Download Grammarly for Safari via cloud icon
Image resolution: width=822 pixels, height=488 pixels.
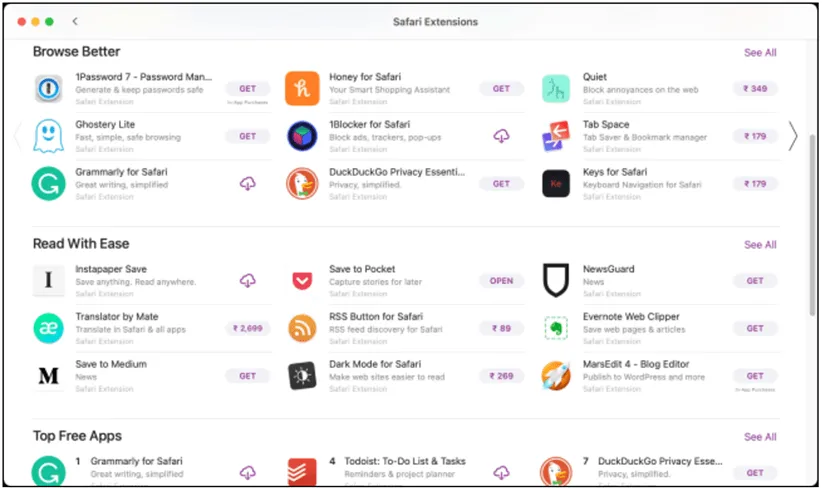point(247,184)
